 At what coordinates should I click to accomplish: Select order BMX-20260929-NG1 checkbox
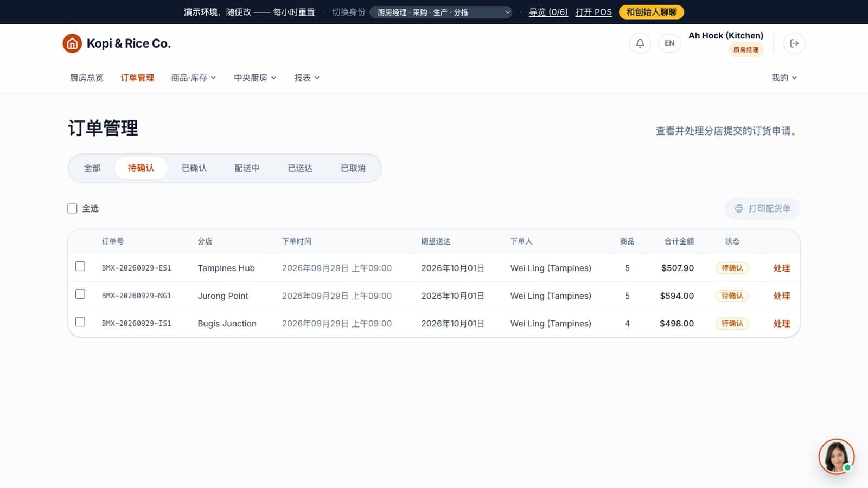pos(80,294)
